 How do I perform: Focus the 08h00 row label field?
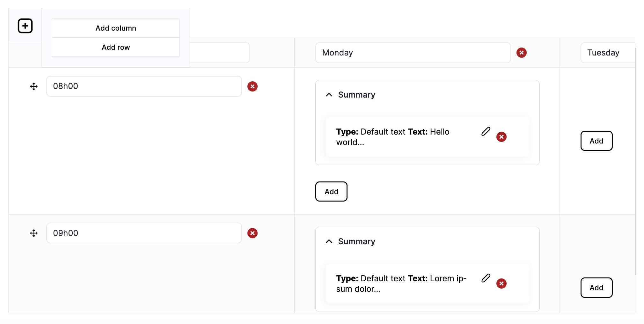144,86
